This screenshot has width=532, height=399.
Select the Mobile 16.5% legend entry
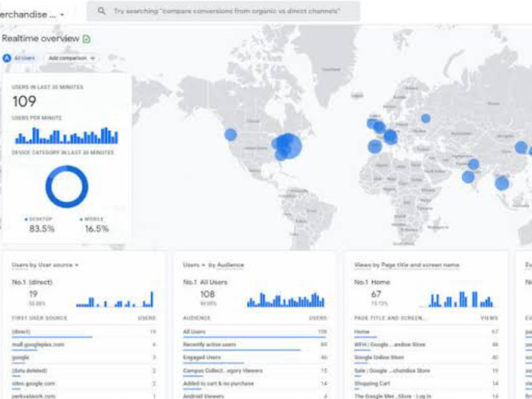95,225
